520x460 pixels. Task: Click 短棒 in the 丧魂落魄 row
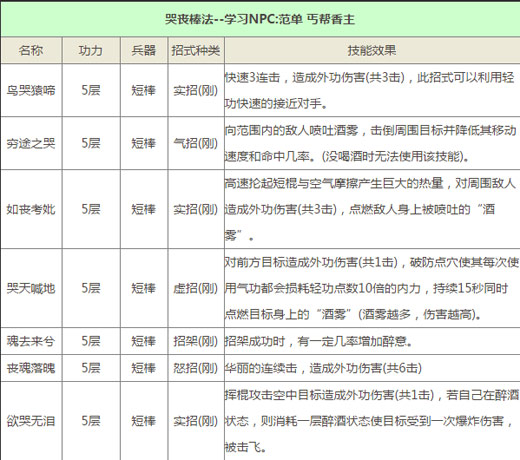click(143, 368)
